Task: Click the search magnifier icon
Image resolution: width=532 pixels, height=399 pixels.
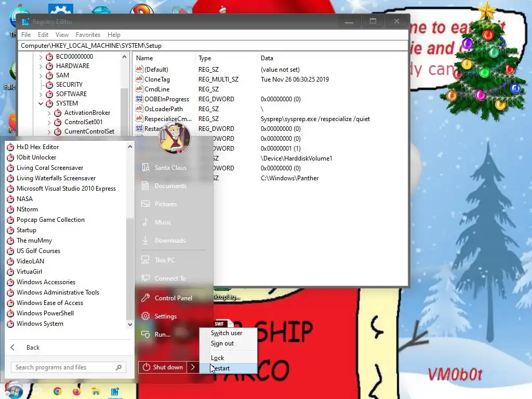Action: (119, 367)
